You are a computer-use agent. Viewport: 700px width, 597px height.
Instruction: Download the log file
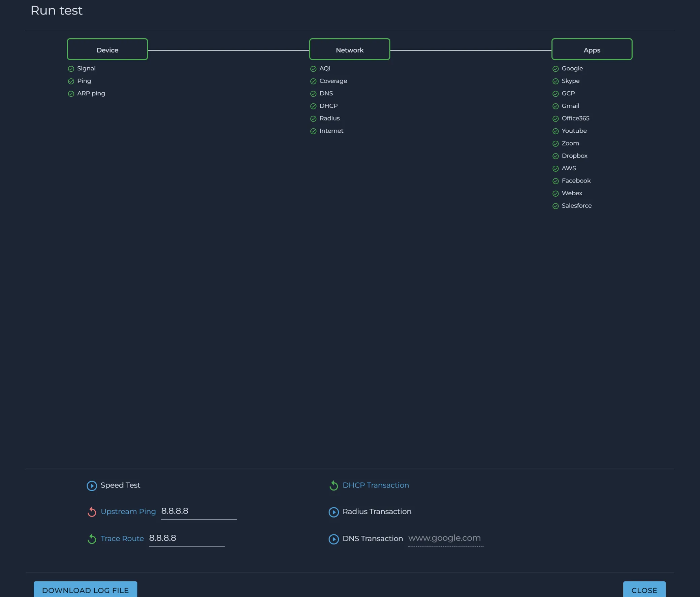pyautogui.click(x=86, y=590)
